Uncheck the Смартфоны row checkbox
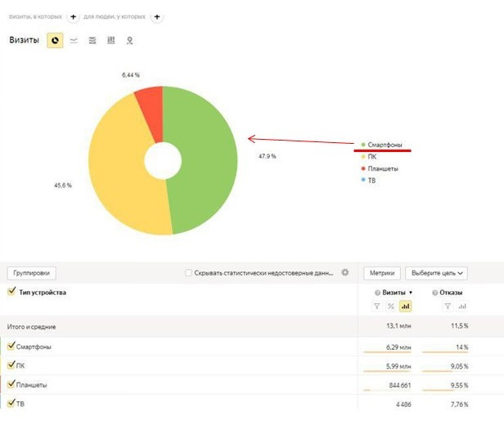504x425 pixels. pyautogui.click(x=11, y=346)
